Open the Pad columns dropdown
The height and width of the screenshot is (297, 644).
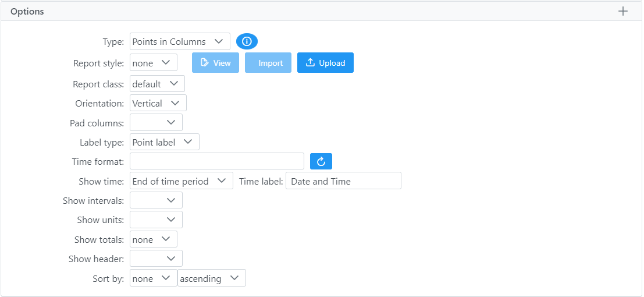click(156, 122)
